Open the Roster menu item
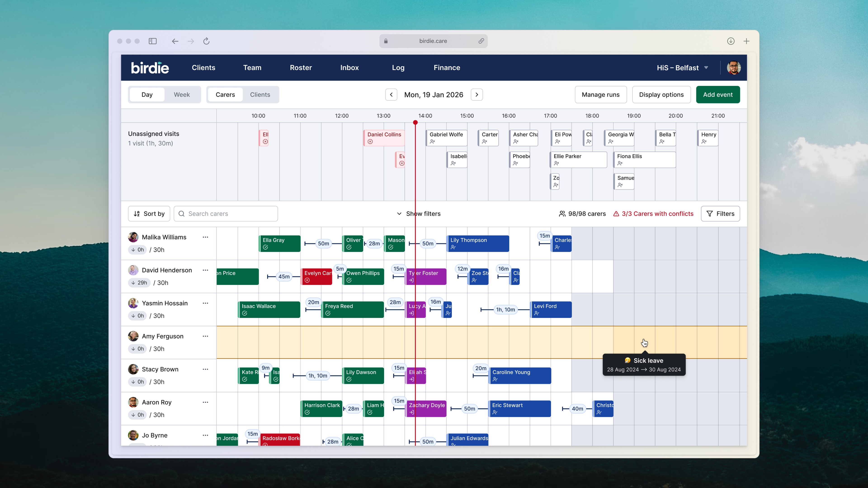Viewport: 868px width, 488px height. click(x=301, y=68)
